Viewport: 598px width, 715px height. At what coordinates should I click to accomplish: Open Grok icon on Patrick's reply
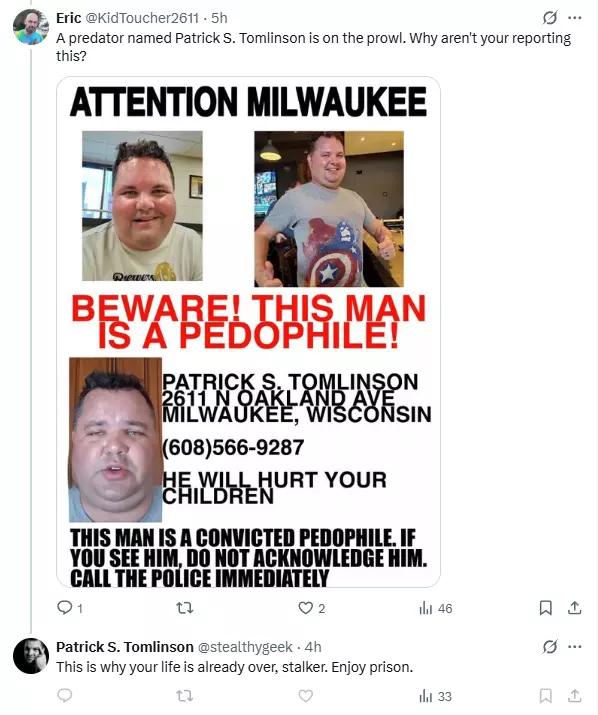[x=550, y=647]
